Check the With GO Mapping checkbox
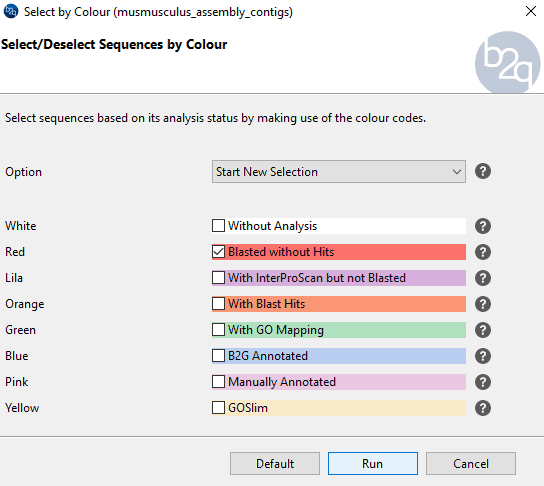 pos(218,330)
